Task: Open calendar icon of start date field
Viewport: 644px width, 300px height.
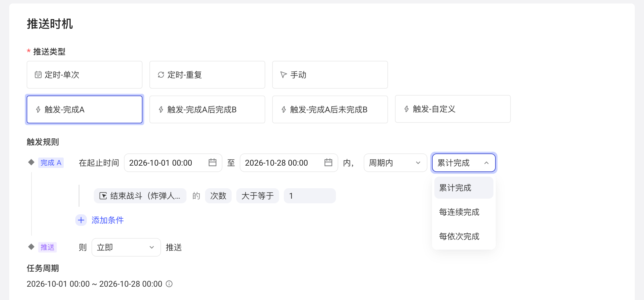Action: click(213, 162)
